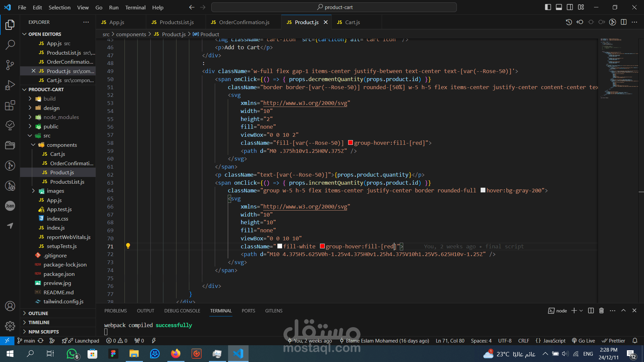Viewport: 644px width, 362px height.
Task: Switch to the Cart.js editor tab
Action: (352, 22)
